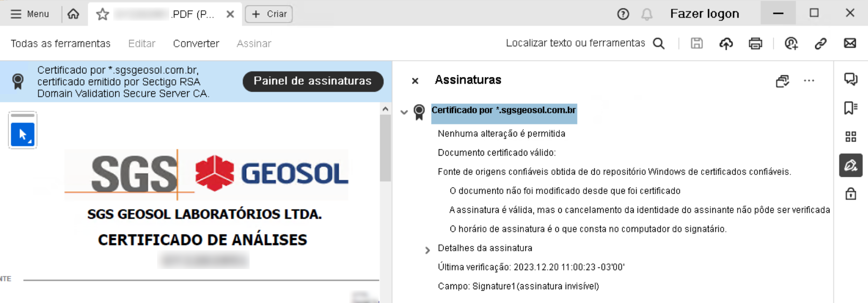Select the Detalhes da assinatura row
Image resolution: width=868 pixels, height=303 pixels.
point(485,248)
